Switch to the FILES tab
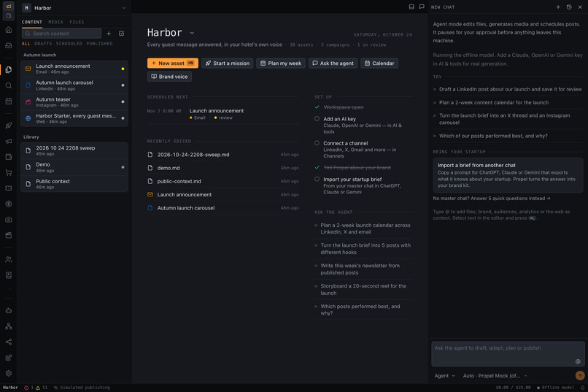Viewport: 588px width, 392px height. (77, 22)
